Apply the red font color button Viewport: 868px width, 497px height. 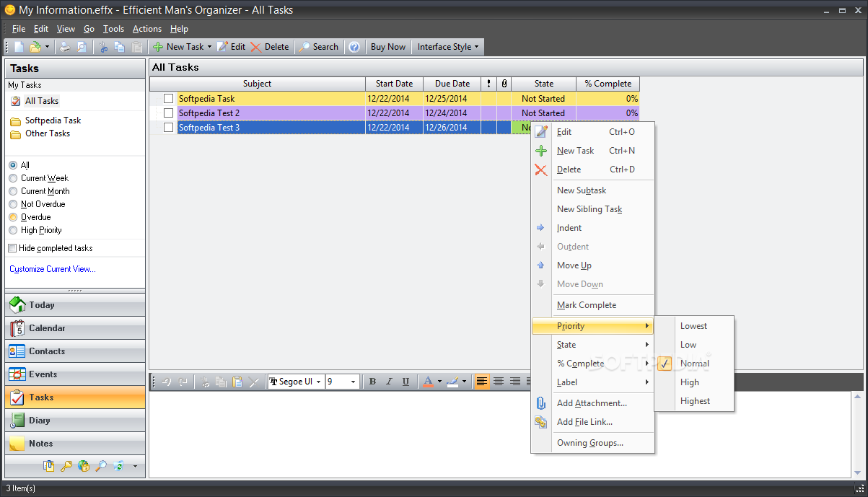click(x=427, y=382)
